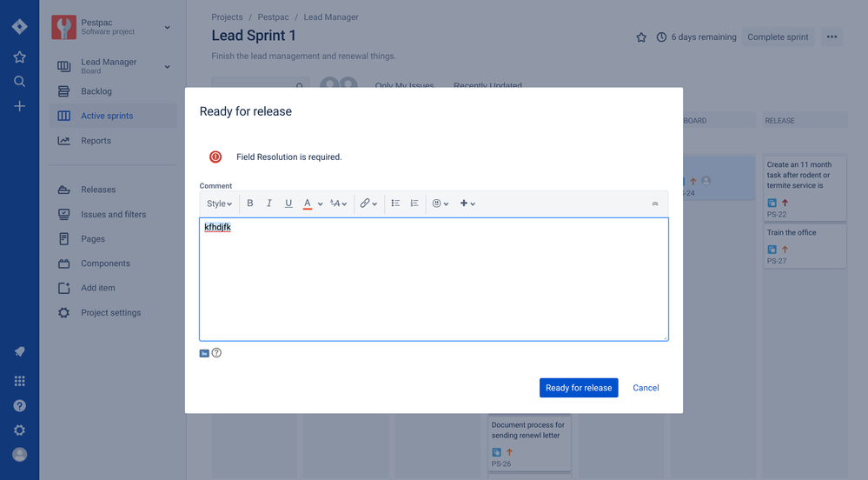This screenshot has width=868, height=480.
Task: Open the user profile avatar
Action: click(x=19, y=455)
